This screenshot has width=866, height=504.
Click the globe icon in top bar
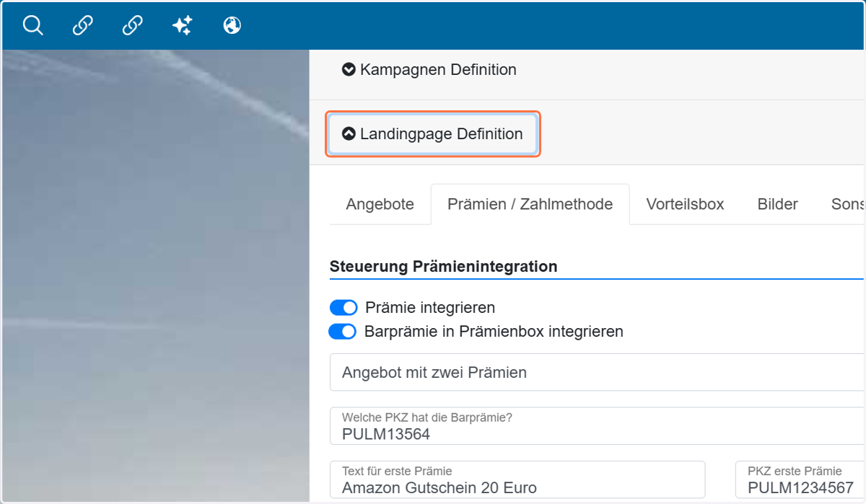coord(232,26)
